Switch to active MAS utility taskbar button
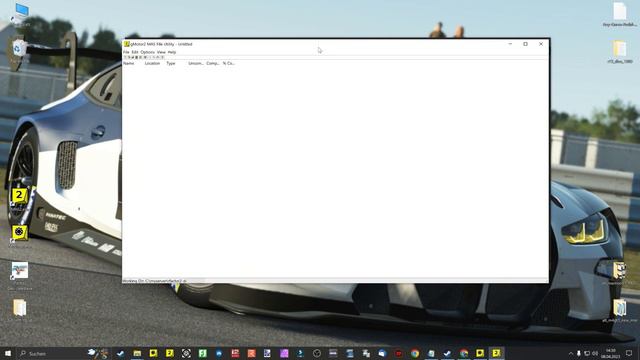The image size is (640, 360). click(496, 353)
